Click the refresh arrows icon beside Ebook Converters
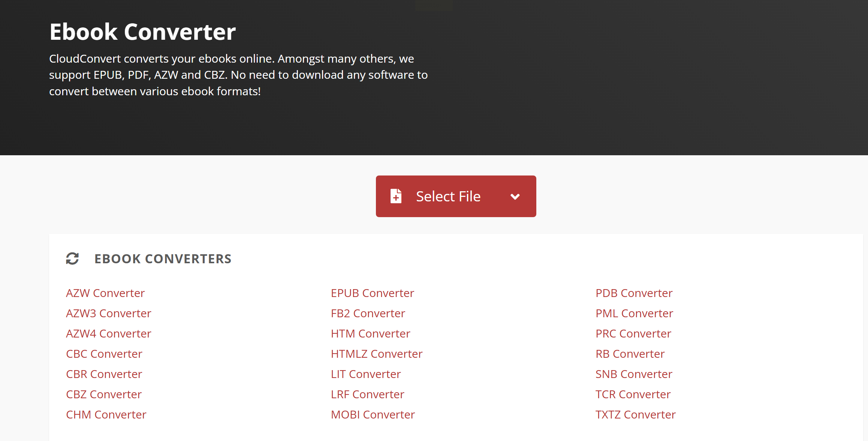Screen dimensions: 868x441 (x=72, y=258)
